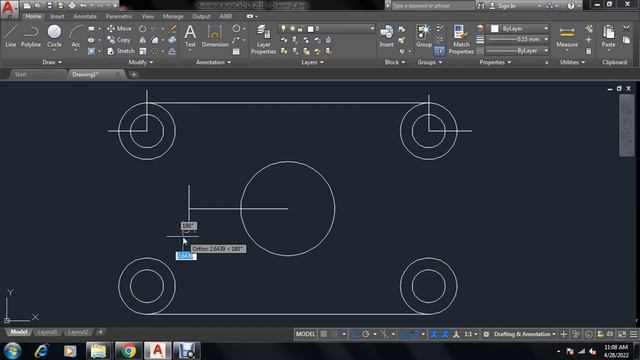Switch to the Manage ribbon tab

point(173,17)
